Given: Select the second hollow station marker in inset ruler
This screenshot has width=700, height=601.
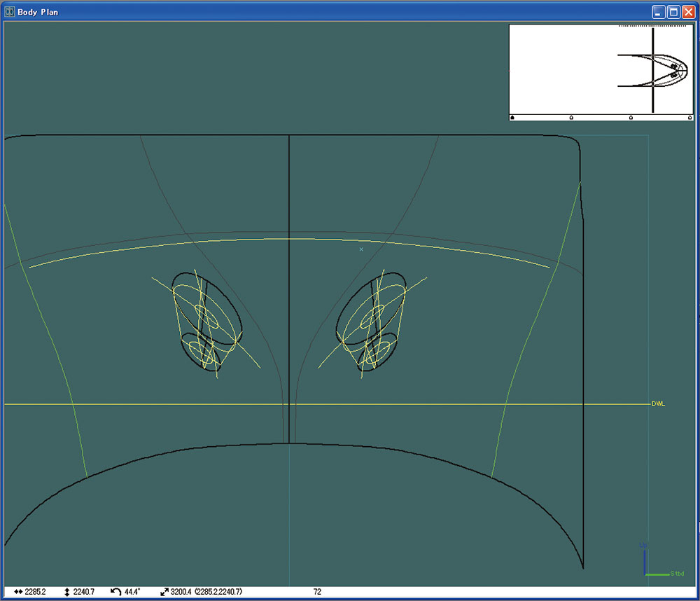Looking at the screenshot, I should click(x=571, y=118).
